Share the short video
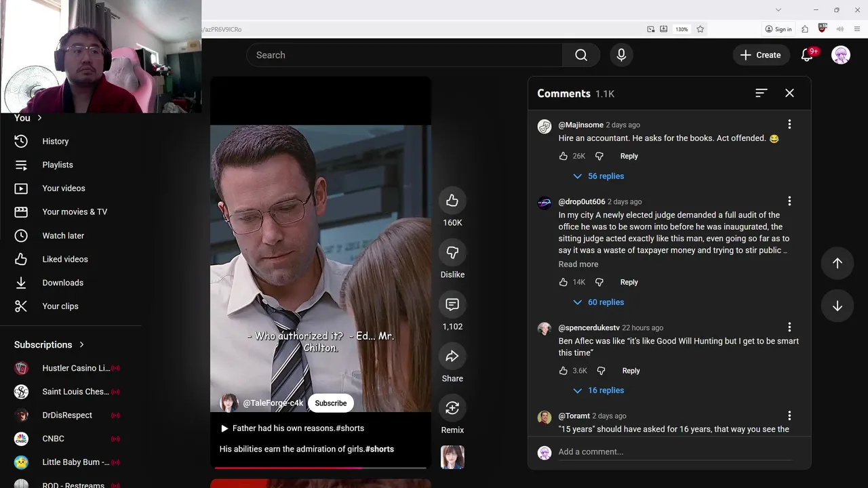 point(452,357)
